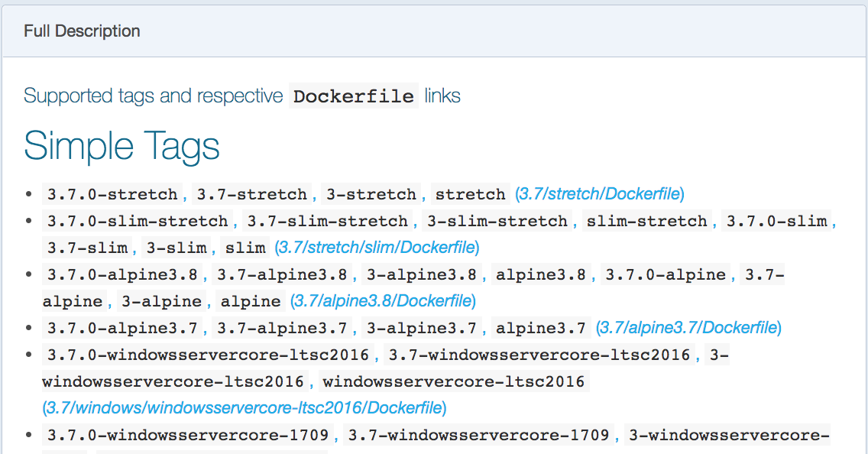Open the 3.7/stretch/Dockerfile link
The image size is (868, 454).
tap(600, 194)
